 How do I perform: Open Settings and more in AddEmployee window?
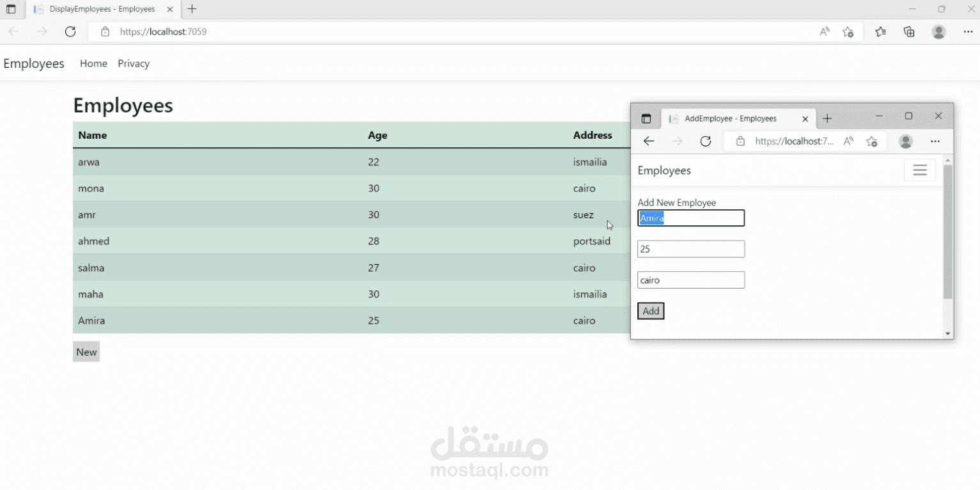tap(935, 141)
